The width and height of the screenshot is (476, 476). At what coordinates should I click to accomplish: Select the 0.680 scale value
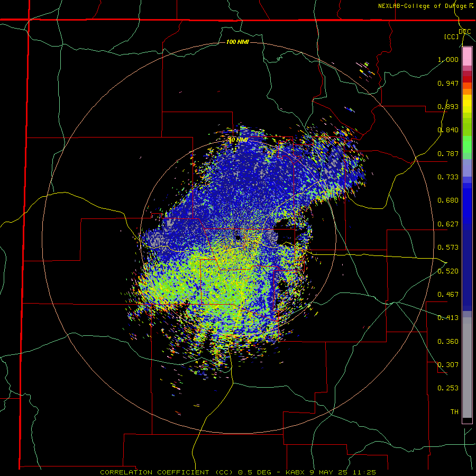(448, 200)
